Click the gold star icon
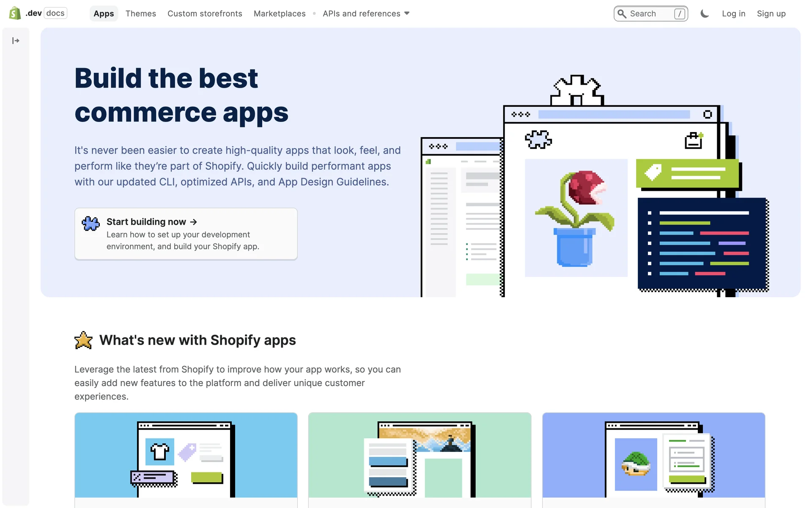 83,340
